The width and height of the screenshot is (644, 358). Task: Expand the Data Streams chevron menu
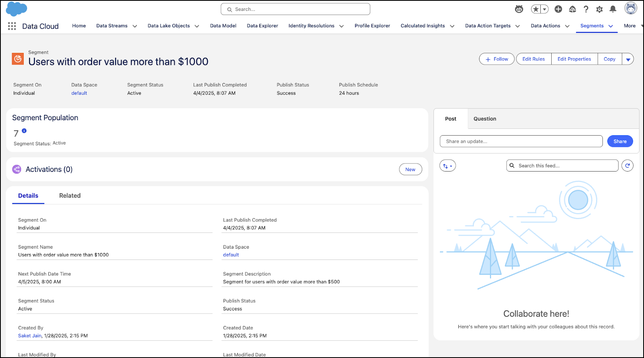135,26
